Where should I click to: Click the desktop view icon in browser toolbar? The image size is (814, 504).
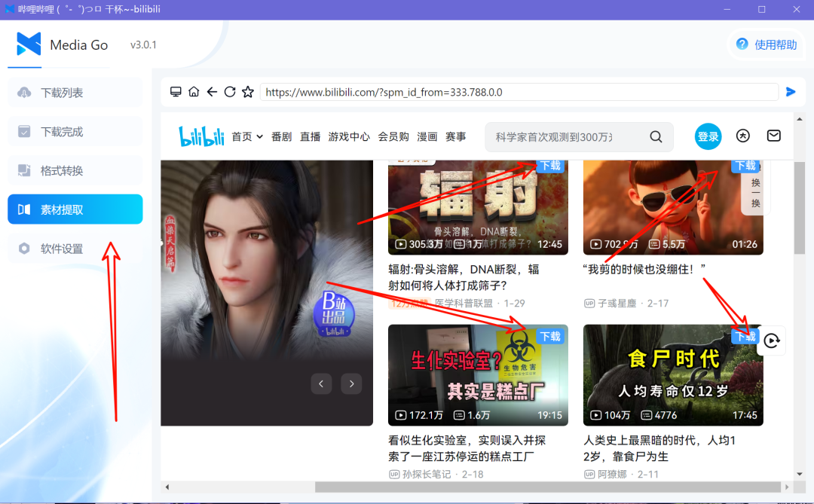(176, 92)
